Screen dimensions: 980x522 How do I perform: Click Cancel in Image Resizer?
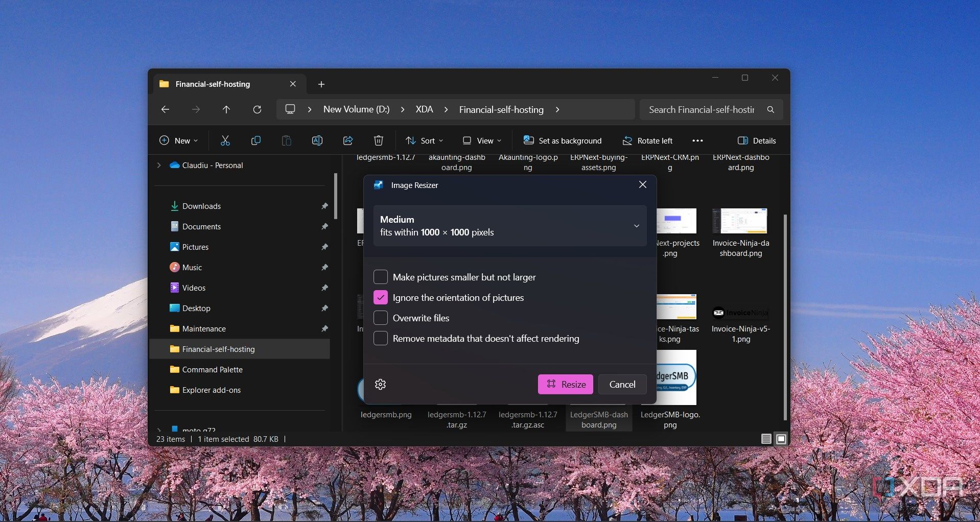[622, 384]
